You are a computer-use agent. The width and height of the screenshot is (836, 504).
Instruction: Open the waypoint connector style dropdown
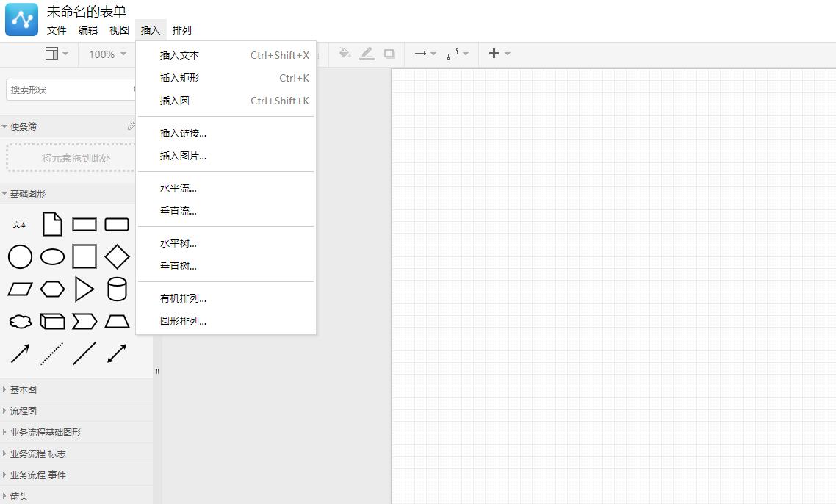(x=458, y=54)
